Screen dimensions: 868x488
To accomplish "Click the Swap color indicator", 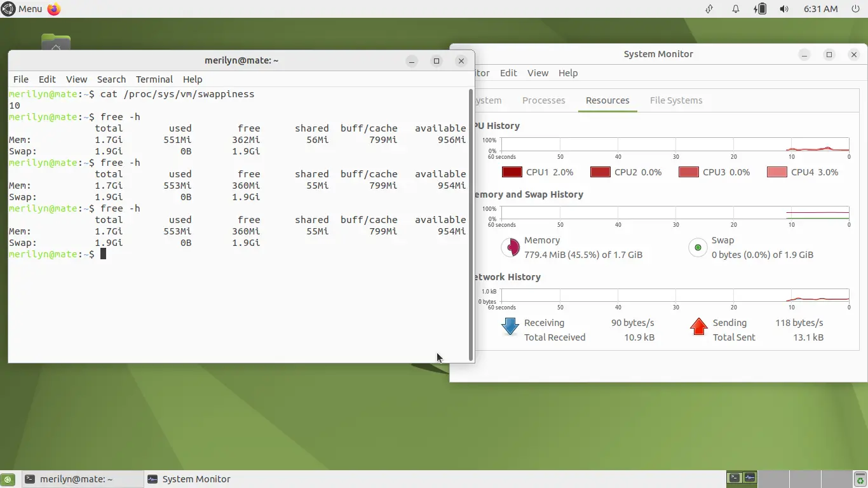I will pos(698,247).
